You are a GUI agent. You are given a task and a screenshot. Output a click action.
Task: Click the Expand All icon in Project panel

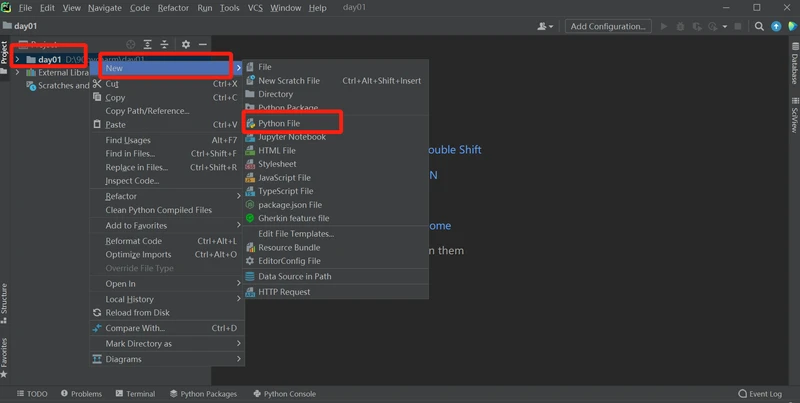click(x=147, y=45)
